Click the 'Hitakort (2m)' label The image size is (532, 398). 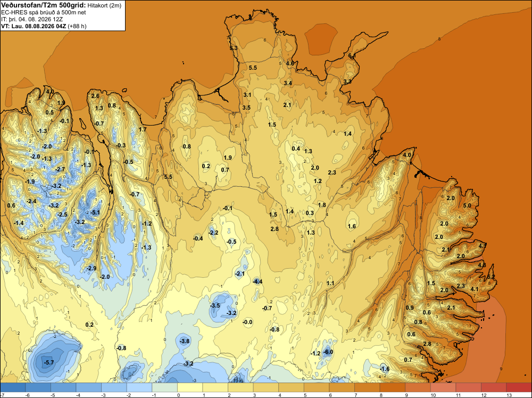click(x=104, y=5)
